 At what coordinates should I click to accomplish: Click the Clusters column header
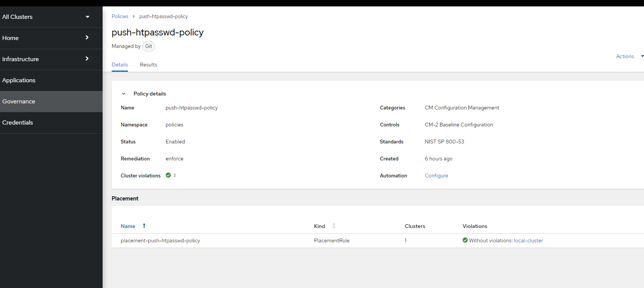[x=415, y=226]
